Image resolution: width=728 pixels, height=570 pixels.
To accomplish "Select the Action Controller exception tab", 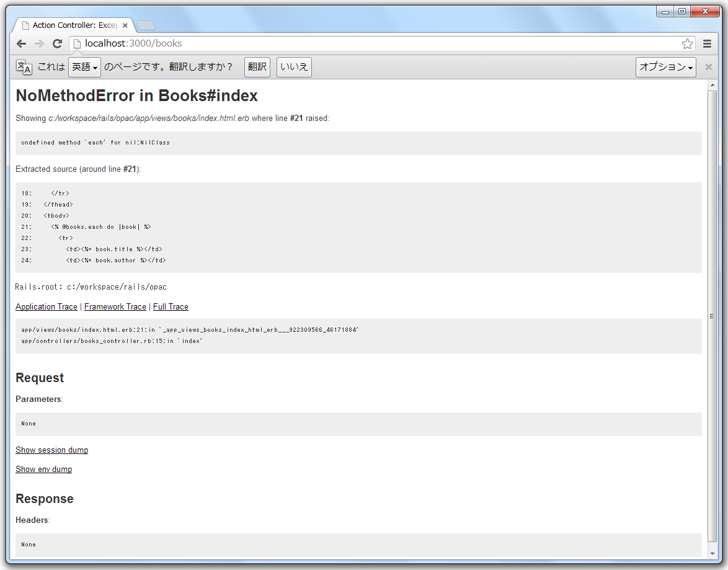I will 71,25.
